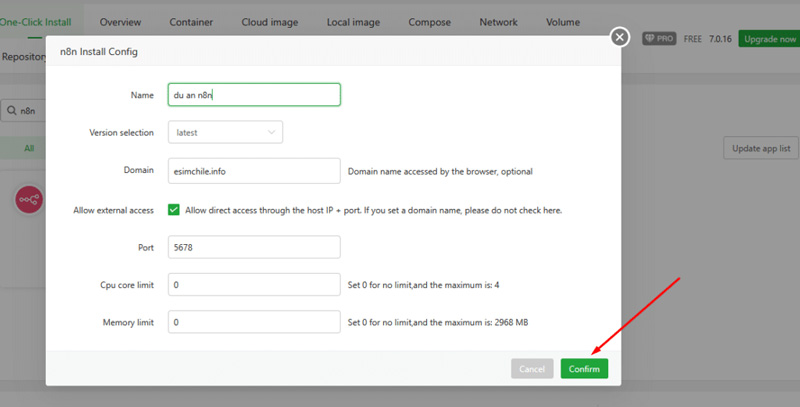
Task: Select the All category filter
Action: pos(29,148)
